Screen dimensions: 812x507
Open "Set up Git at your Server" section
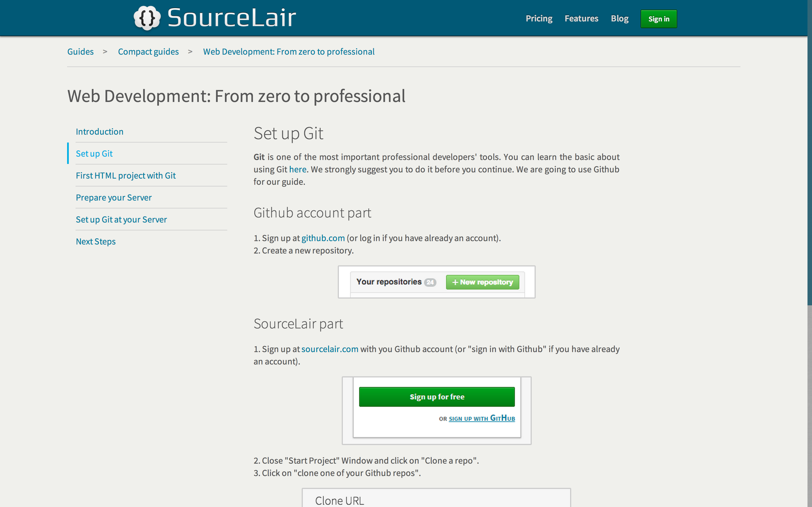pyautogui.click(x=121, y=219)
